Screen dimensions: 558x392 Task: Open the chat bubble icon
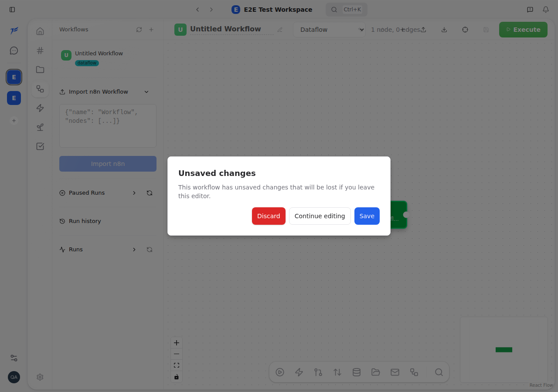[x=14, y=51]
